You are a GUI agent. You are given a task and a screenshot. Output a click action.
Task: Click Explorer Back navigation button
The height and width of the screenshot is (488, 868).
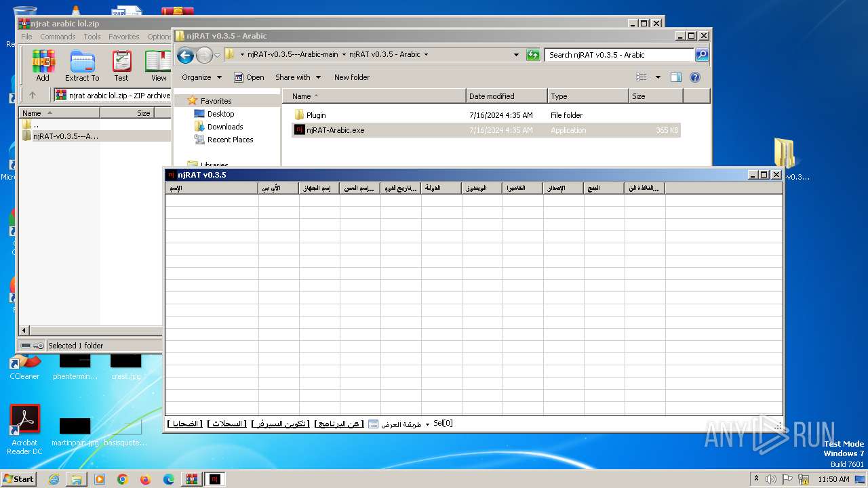[x=185, y=55]
